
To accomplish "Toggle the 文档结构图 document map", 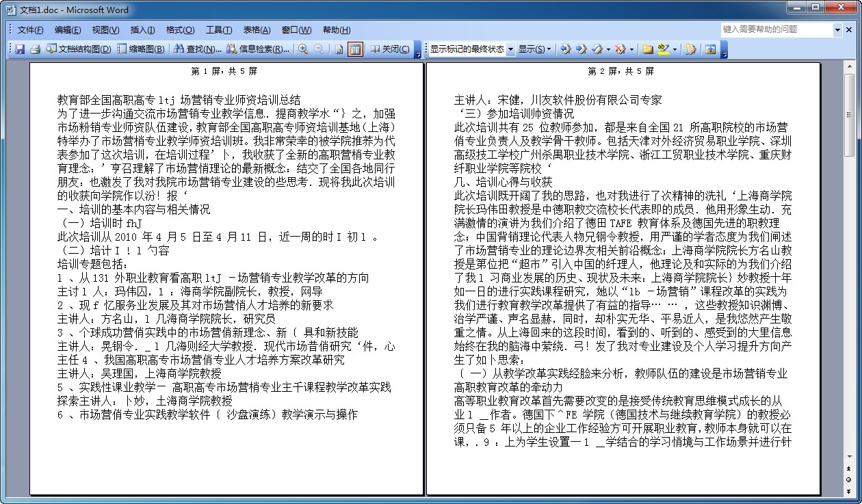I will [79, 49].
